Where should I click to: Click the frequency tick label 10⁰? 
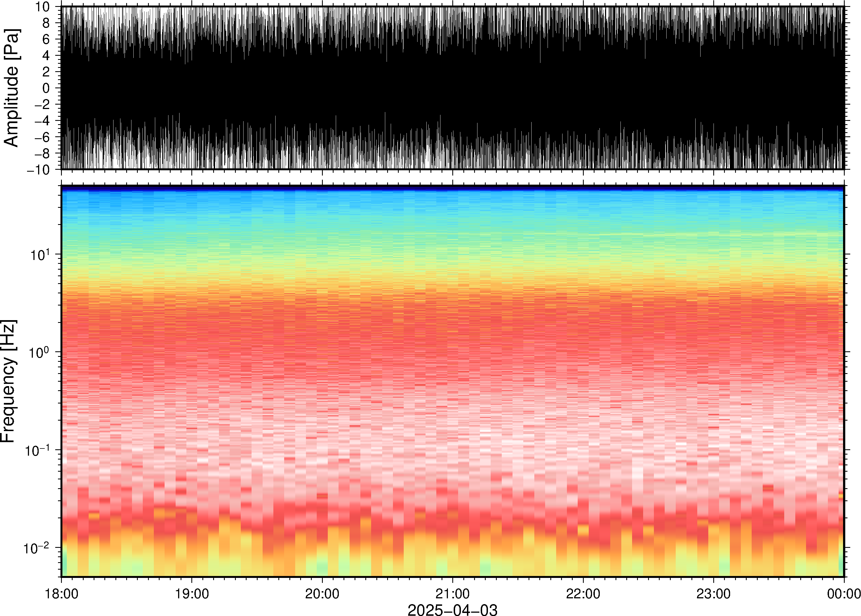tap(40, 352)
